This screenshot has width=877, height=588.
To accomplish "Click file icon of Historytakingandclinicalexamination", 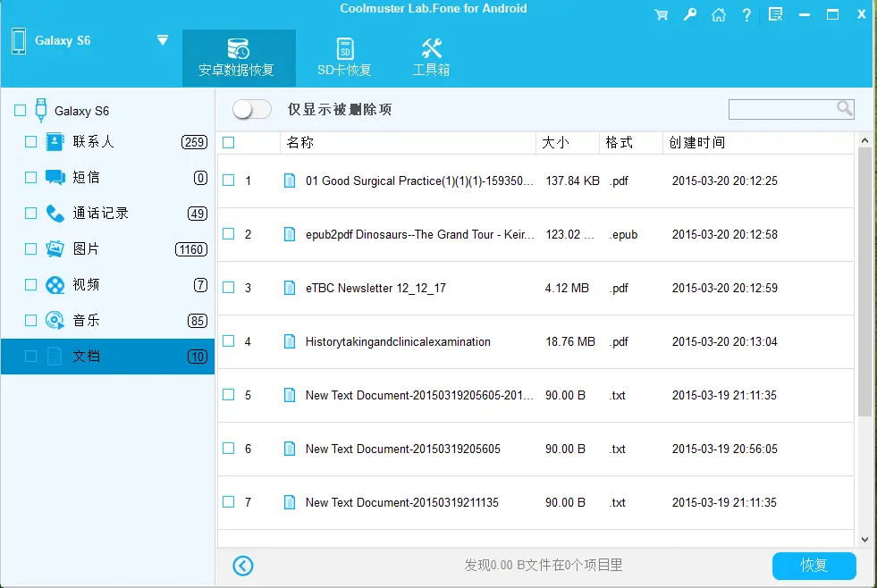I will click(x=290, y=341).
